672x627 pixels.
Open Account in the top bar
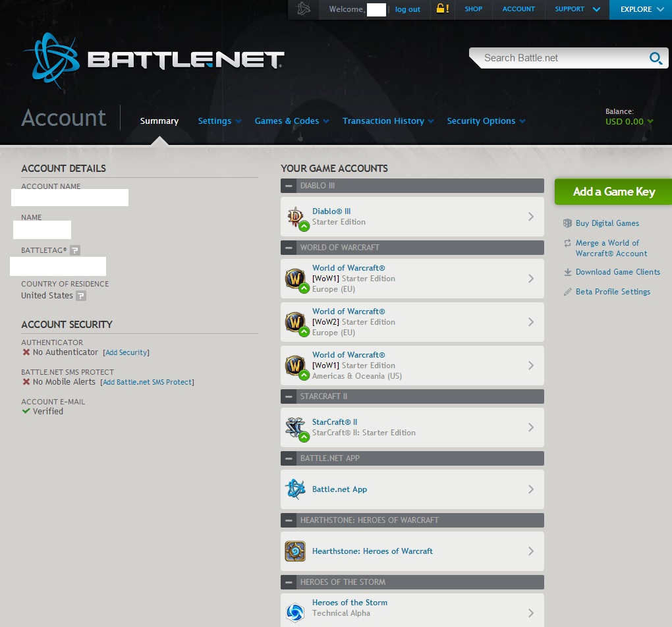click(x=518, y=9)
